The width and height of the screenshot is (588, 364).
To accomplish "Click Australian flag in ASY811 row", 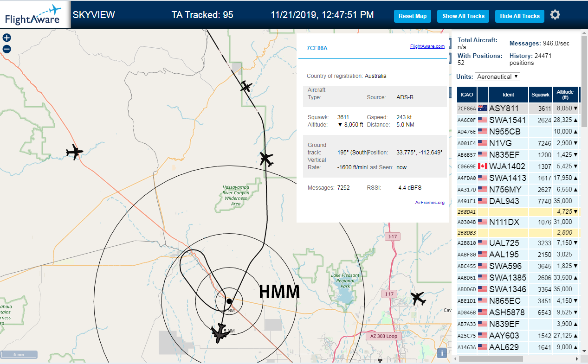I will tap(483, 109).
